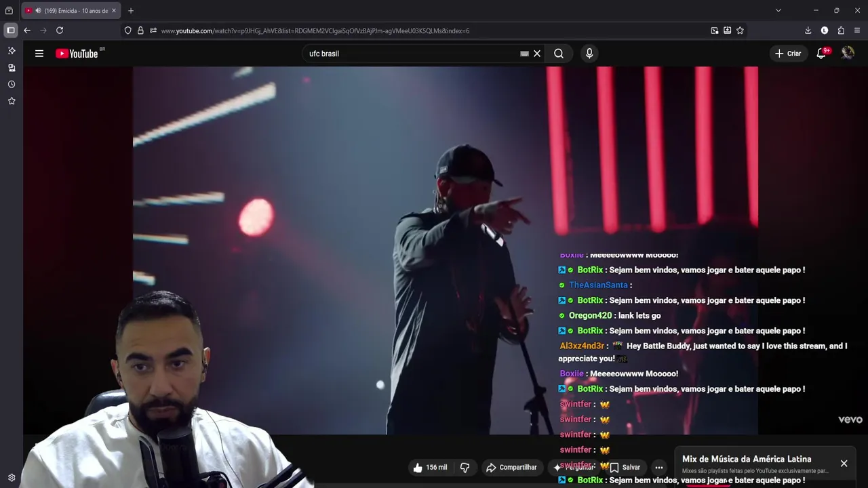Select the Emicida - 10 anos tab
This screenshot has width=868, height=488.
(x=71, y=11)
